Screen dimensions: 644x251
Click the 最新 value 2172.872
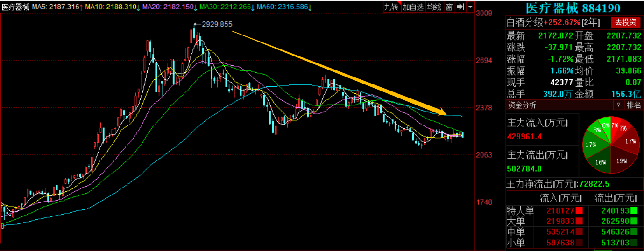click(555, 35)
